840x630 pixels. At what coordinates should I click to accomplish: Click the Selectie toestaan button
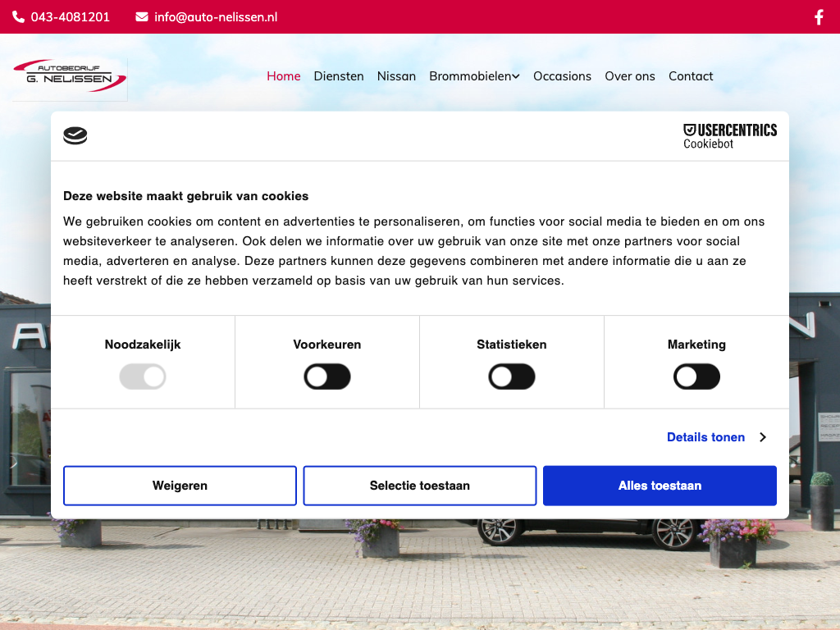click(420, 486)
